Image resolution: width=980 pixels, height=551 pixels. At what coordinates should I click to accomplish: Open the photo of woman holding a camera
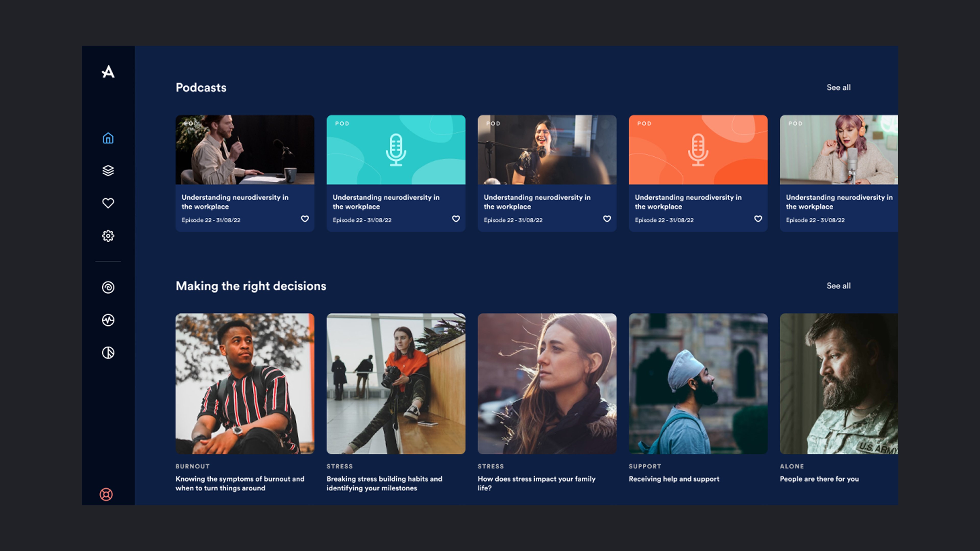(x=396, y=383)
